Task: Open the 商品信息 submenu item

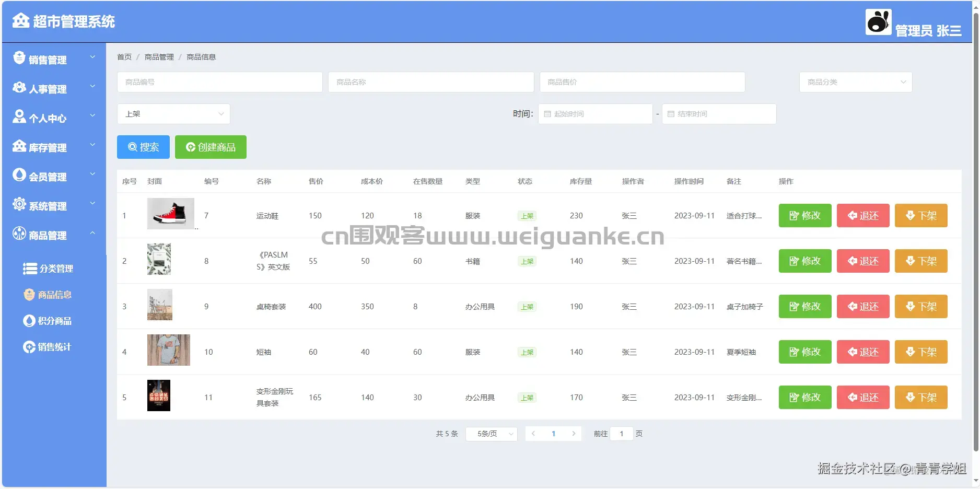Action: click(x=54, y=295)
